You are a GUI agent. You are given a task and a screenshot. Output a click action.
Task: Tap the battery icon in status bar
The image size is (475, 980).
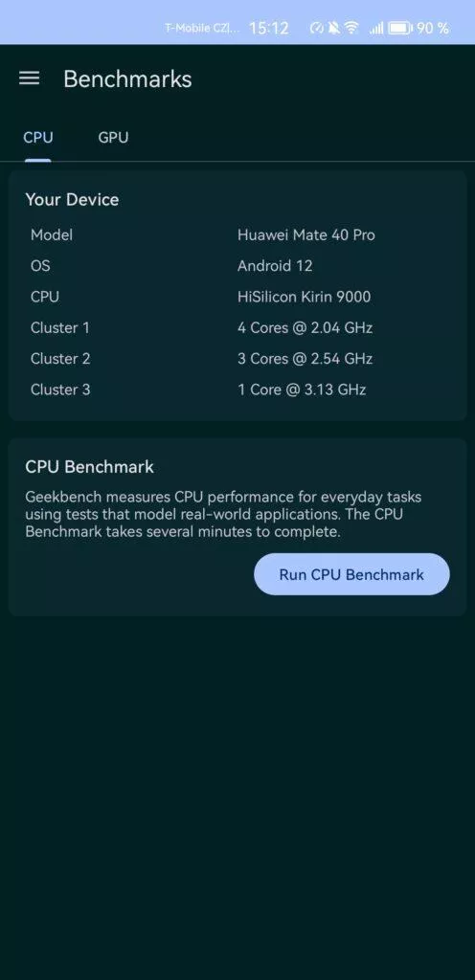click(x=400, y=28)
